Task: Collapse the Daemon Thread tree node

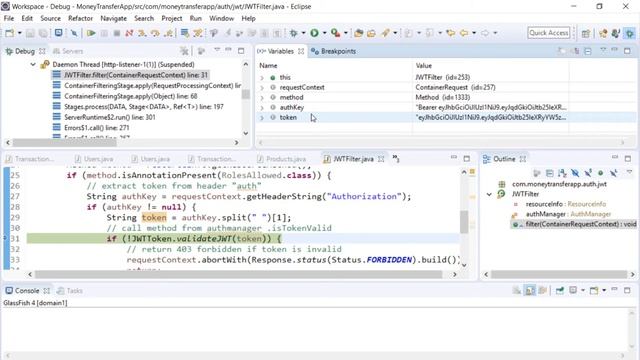Action: 33,64
